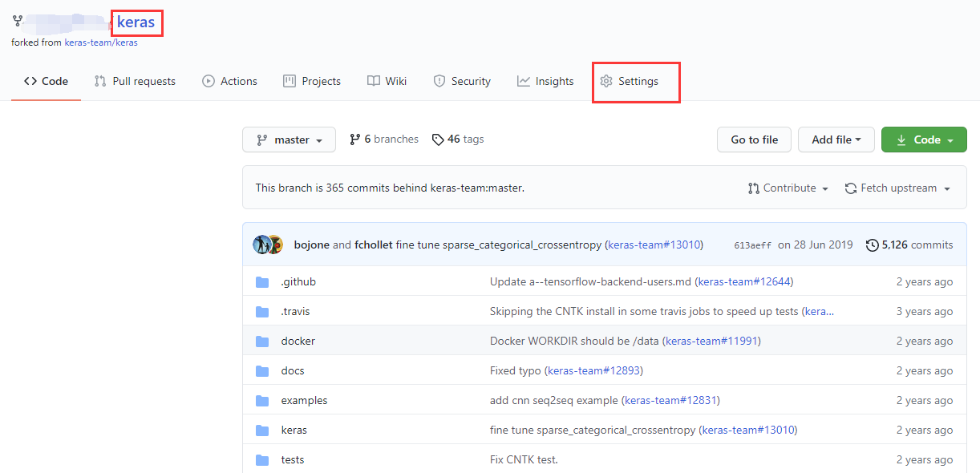Open the 'Fix CNTK test.' commit message

click(x=524, y=460)
